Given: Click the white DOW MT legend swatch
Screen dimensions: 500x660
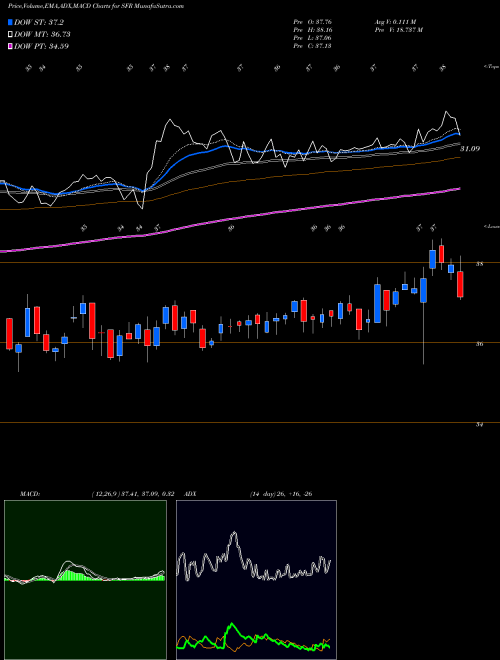Looking at the screenshot, I should click(11, 34).
